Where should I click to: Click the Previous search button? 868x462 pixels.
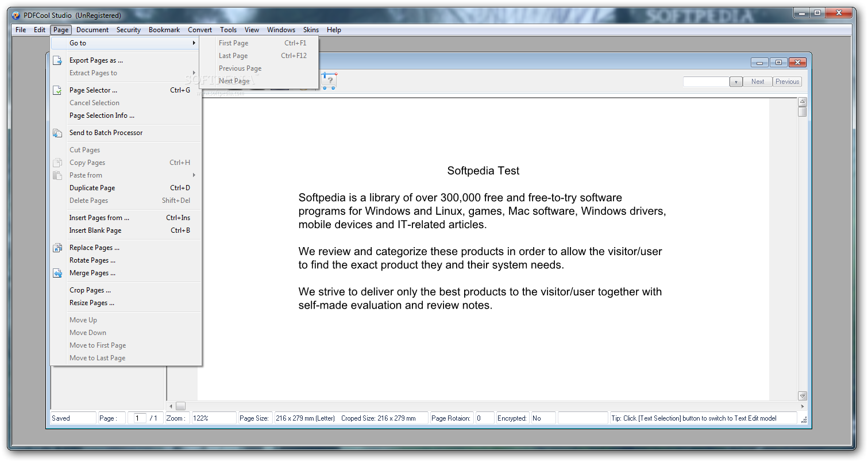pyautogui.click(x=787, y=82)
